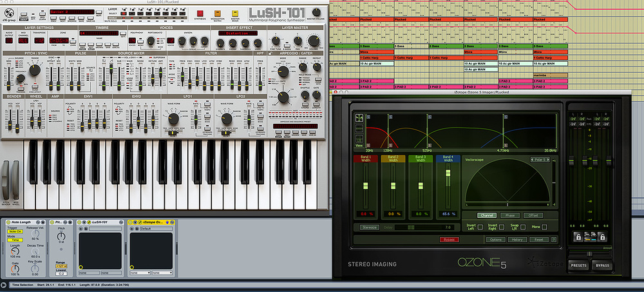
Task: Click the Mod Wheel beside the keyboard
Action: click(15, 181)
